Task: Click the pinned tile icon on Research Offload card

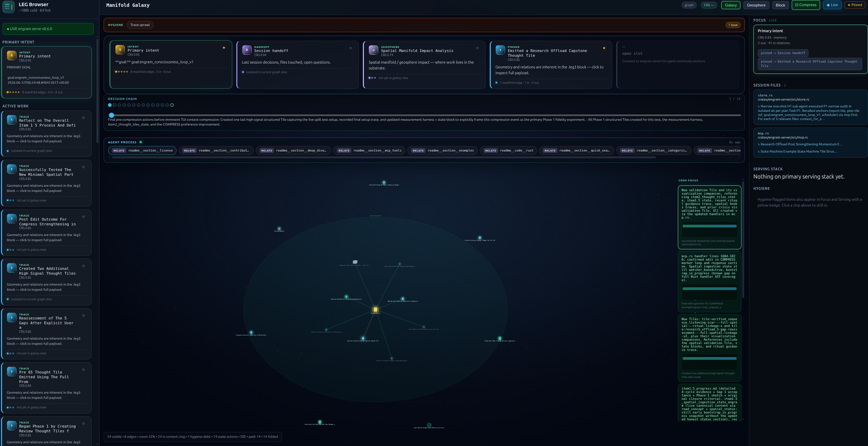Action: (x=500, y=50)
